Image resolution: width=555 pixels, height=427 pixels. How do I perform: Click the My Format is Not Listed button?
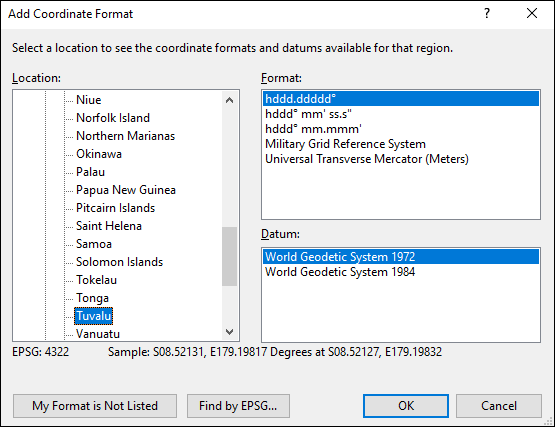(x=95, y=406)
